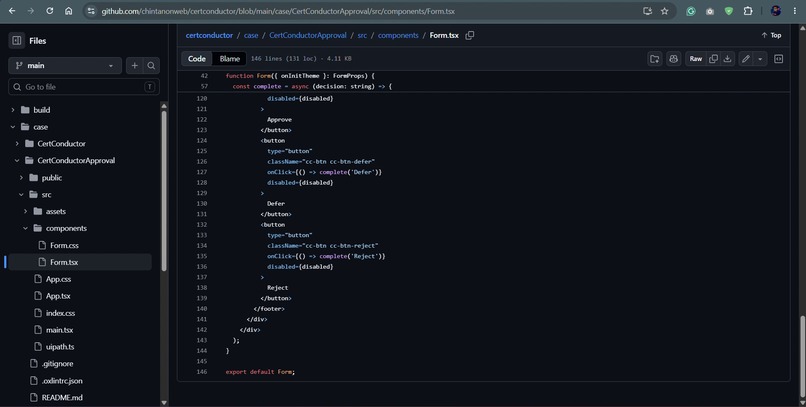Expand the assets folder
This screenshot has width=806, height=407.
click(25, 211)
